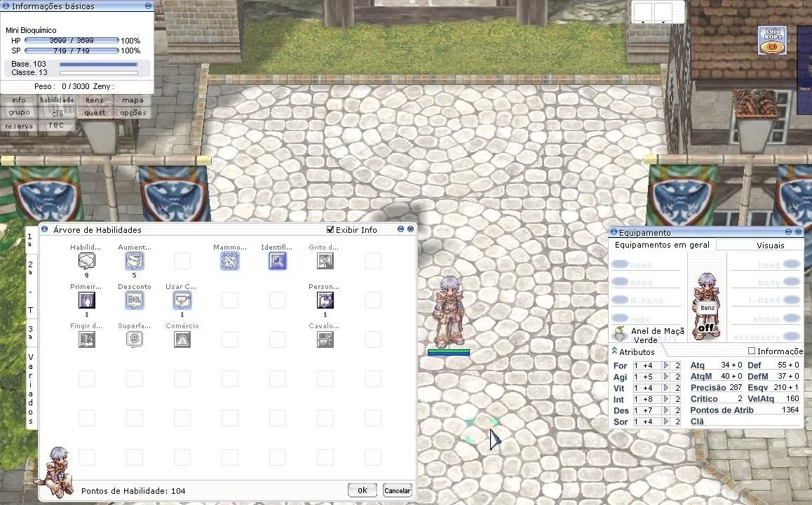The width and height of the screenshot is (812, 505).
Task: Switch to skill tree tab 3a
Action: point(31,332)
